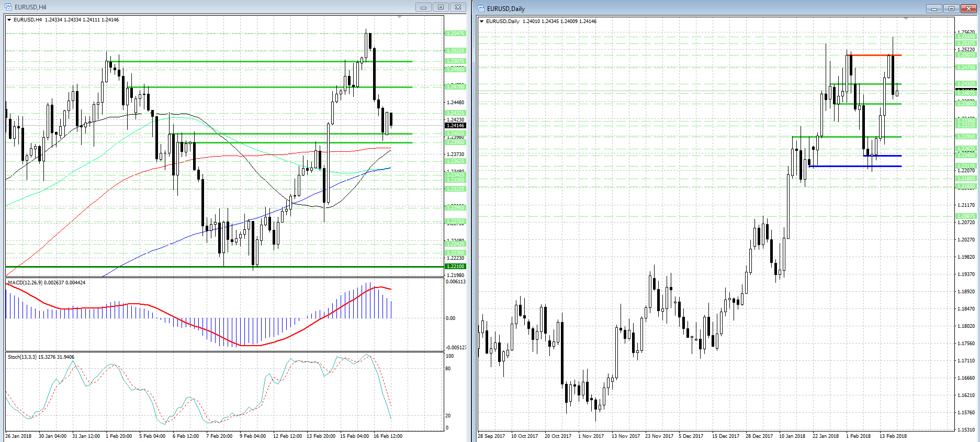Click the 1.25475 price label on H4 chart
Screen dimensions: 980x442
tap(455, 34)
